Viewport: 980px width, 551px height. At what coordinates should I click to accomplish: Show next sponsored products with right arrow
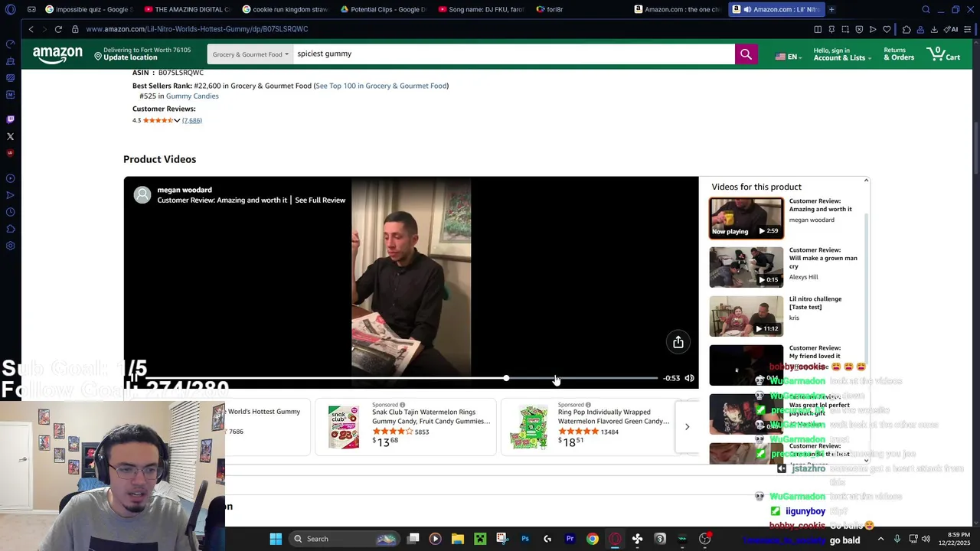click(x=687, y=426)
